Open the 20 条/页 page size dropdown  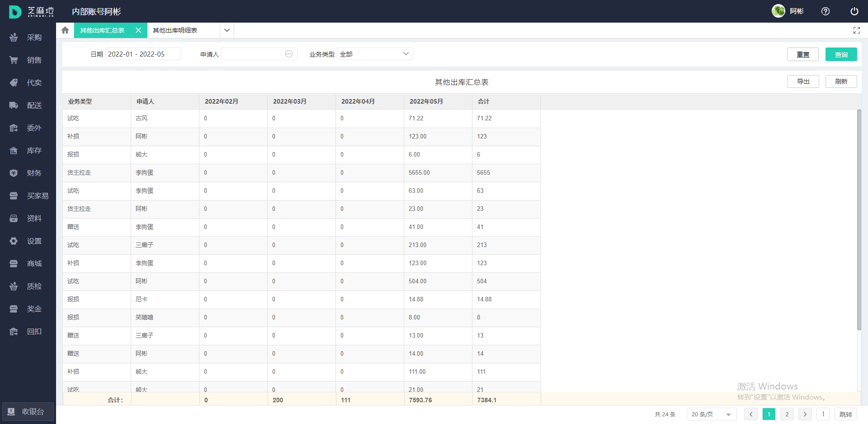tap(712, 414)
